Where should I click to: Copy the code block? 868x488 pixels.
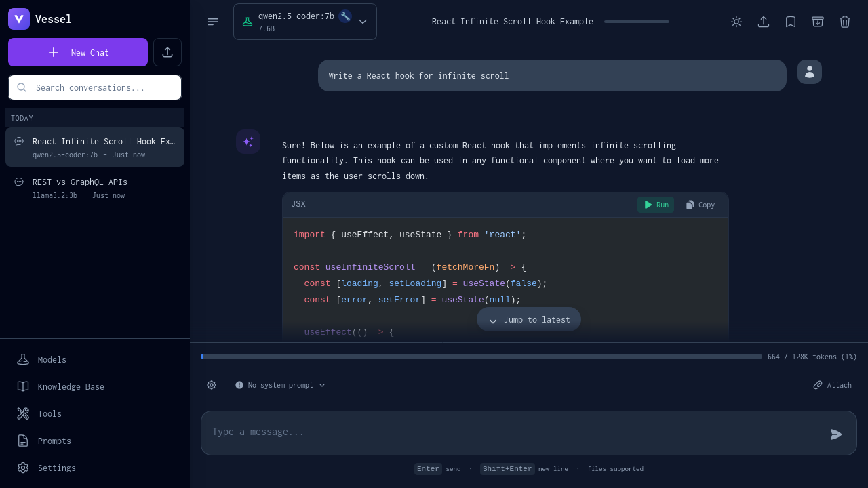pyautogui.click(x=700, y=205)
